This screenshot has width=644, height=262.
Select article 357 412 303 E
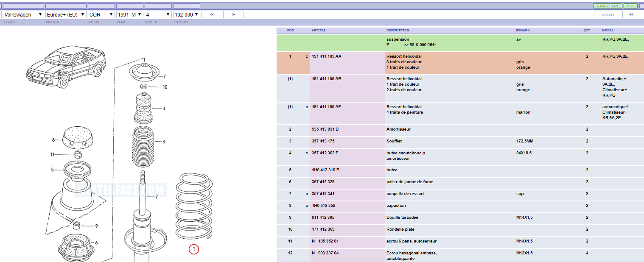click(325, 153)
